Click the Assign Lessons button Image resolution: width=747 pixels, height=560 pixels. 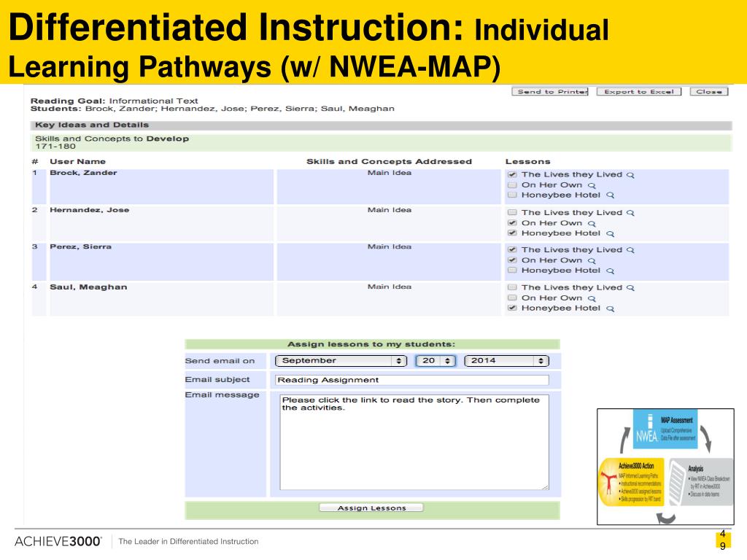[371, 508]
